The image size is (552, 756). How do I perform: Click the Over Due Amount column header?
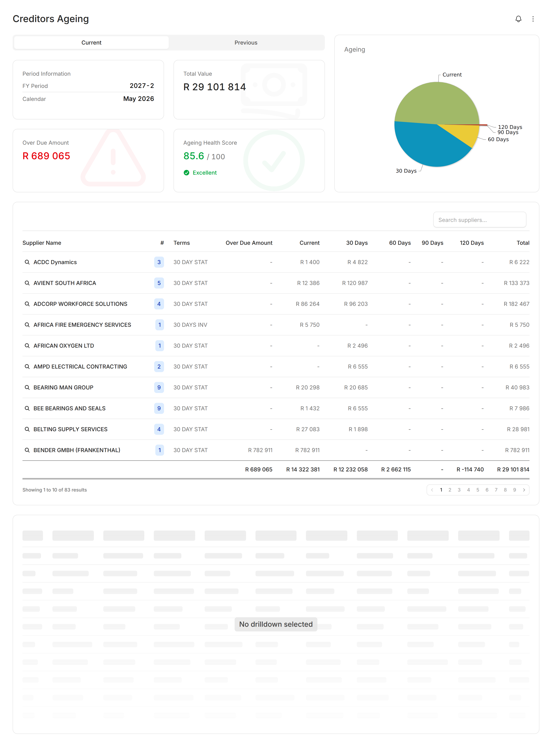coord(249,243)
